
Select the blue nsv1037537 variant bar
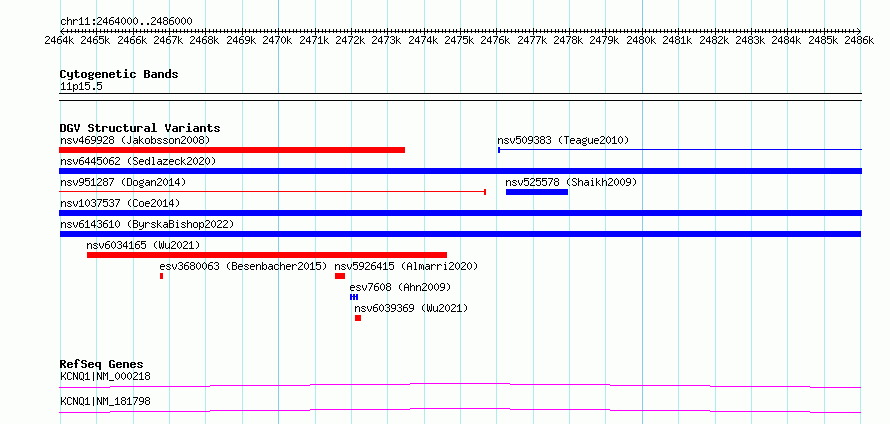pyautogui.click(x=460, y=213)
